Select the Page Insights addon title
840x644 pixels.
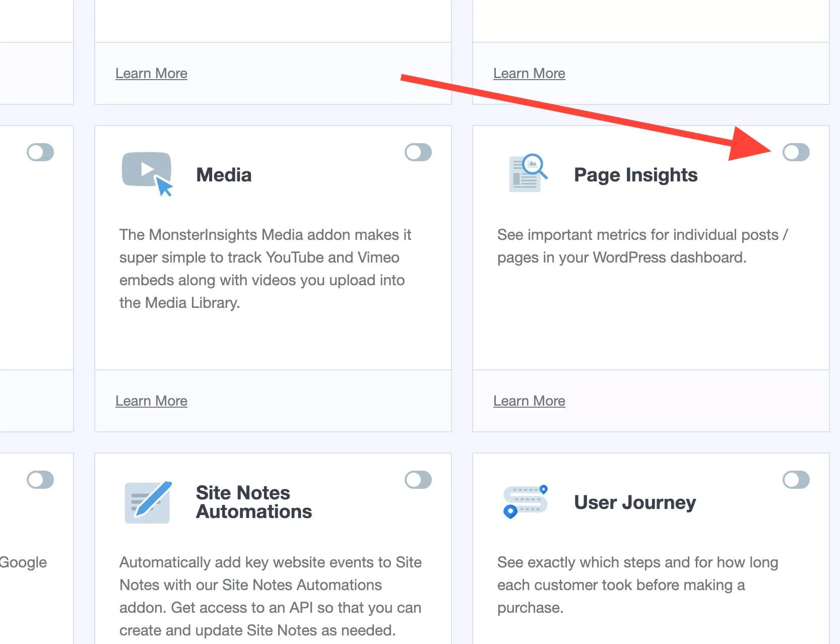pos(635,174)
